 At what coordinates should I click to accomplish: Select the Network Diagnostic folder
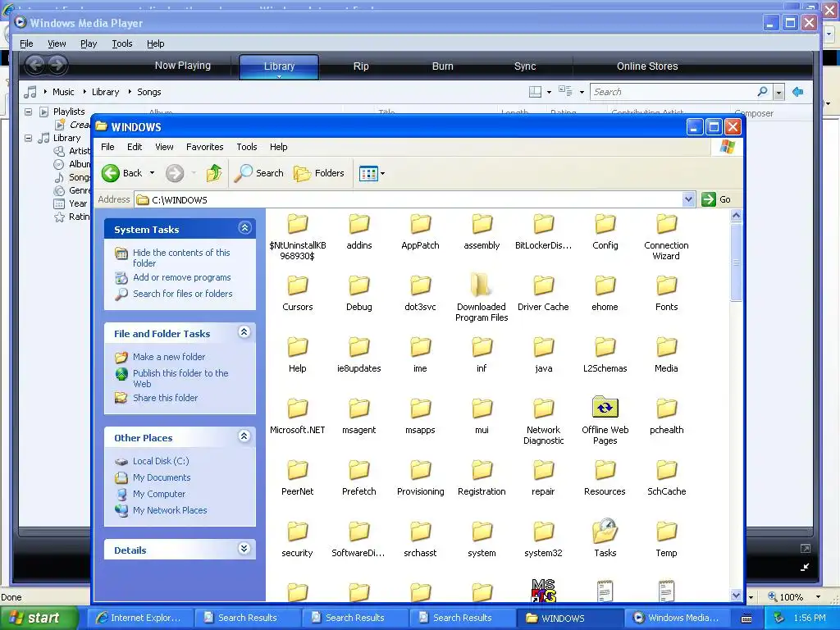click(543, 422)
